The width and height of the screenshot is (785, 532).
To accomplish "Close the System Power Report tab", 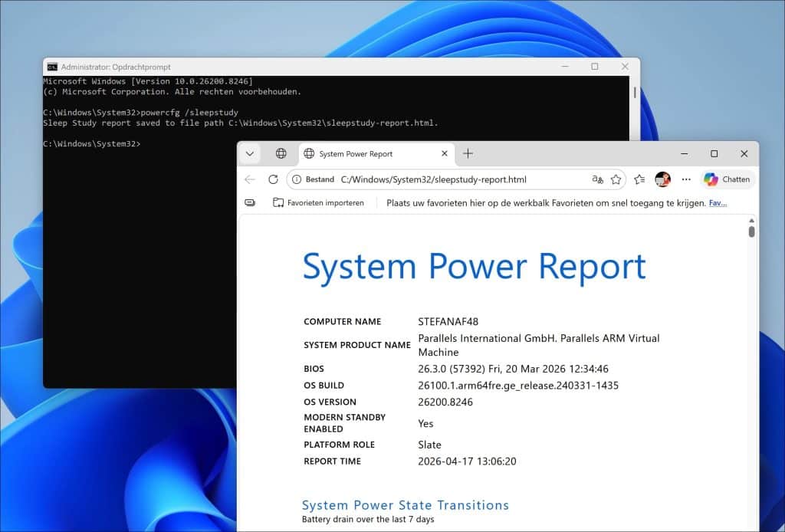I will [444, 153].
